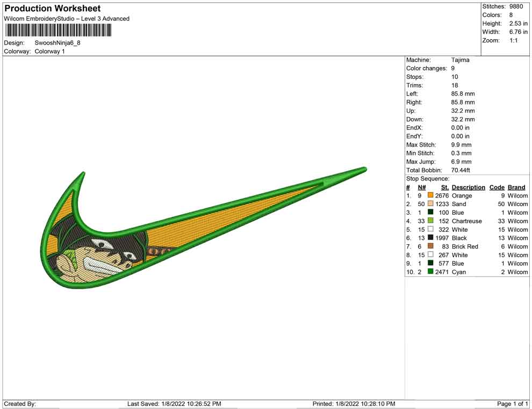Click the Brick Red thread swatch
Image resolution: width=532 pixels, height=409 pixels.
pyautogui.click(x=430, y=246)
